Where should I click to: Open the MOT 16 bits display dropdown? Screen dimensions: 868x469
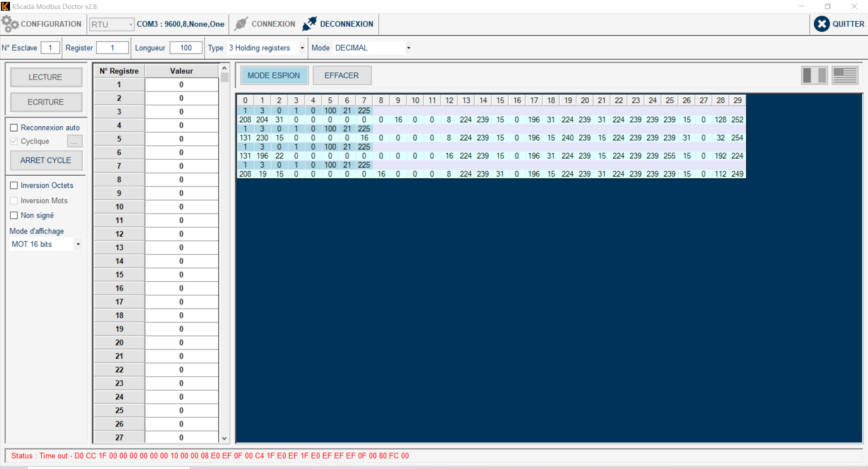(x=78, y=244)
